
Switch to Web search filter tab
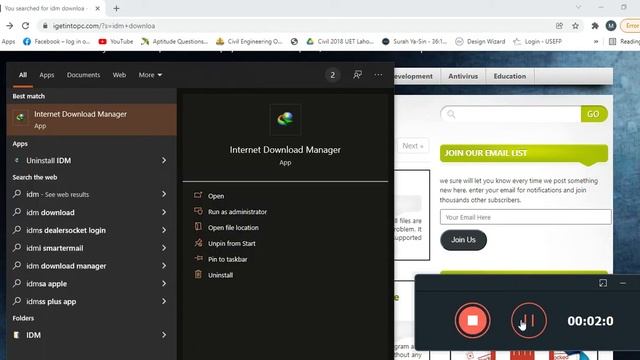tap(119, 75)
